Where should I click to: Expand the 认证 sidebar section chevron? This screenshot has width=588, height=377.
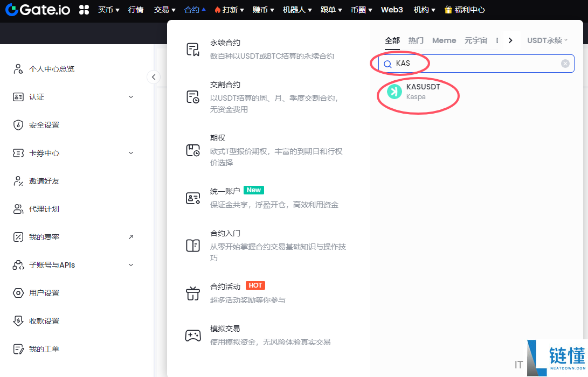point(131,97)
